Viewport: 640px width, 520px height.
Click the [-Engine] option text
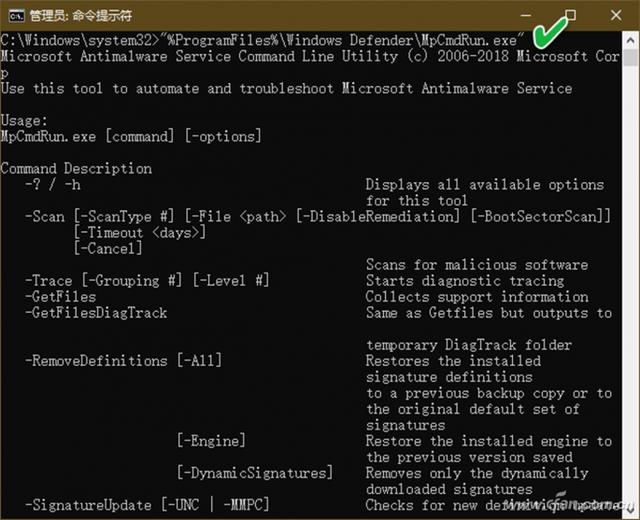point(211,441)
